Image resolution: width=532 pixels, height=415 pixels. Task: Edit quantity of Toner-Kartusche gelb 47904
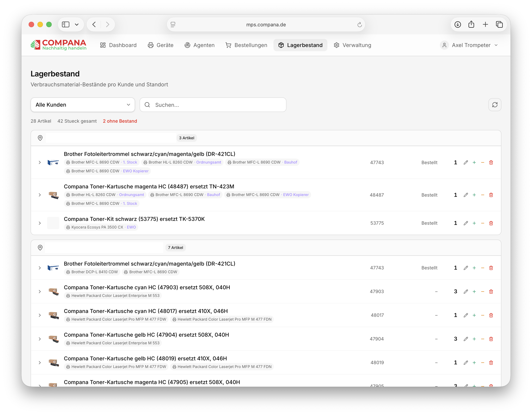click(465, 339)
